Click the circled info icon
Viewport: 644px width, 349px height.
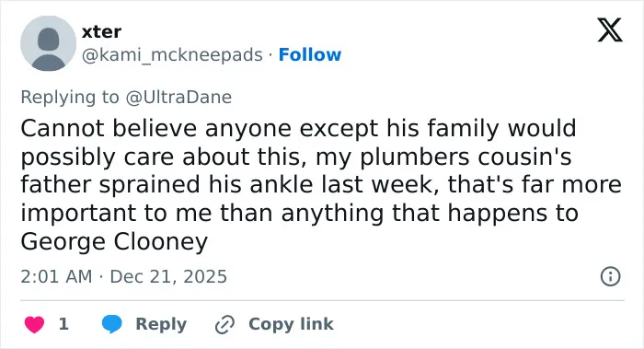[610, 276]
